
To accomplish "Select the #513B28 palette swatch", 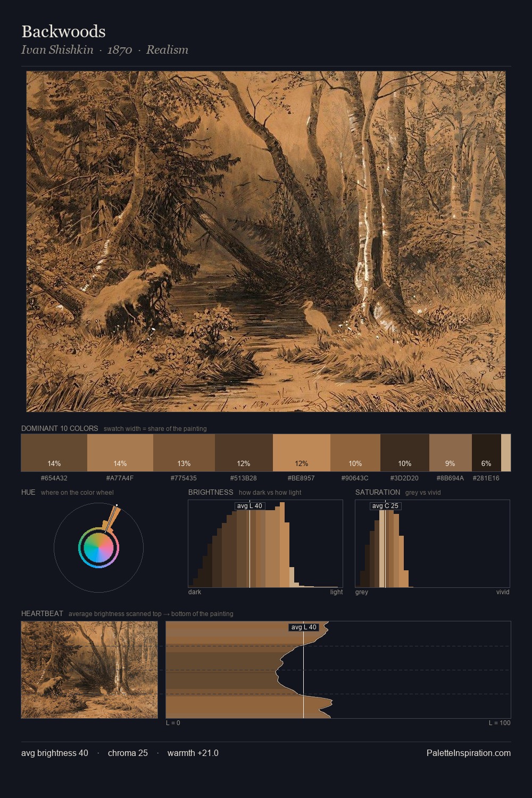I will point(244,453).
